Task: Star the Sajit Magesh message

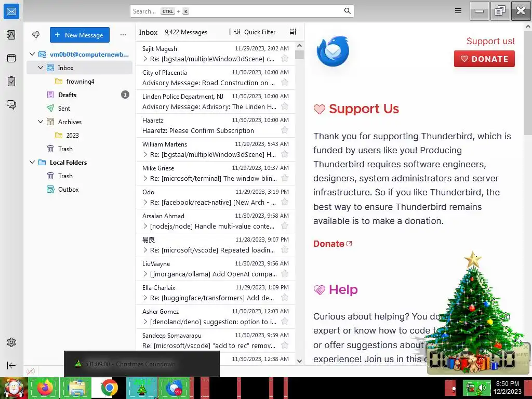Action: tap(285, 58)
